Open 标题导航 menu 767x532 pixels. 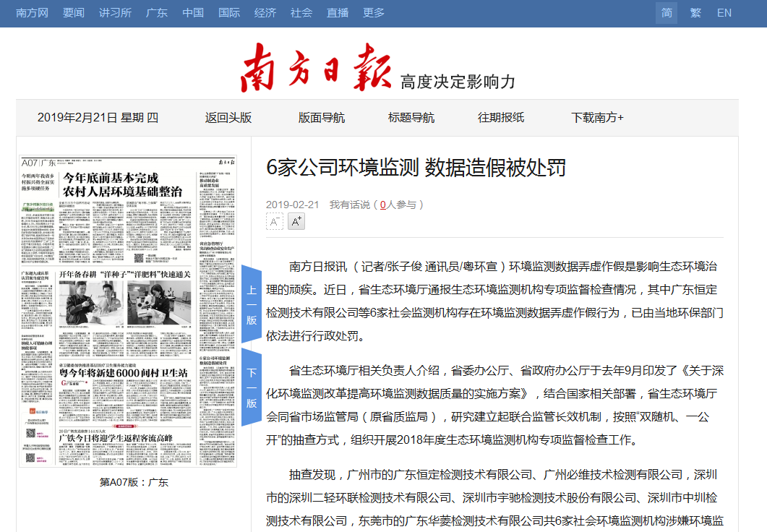411,118
